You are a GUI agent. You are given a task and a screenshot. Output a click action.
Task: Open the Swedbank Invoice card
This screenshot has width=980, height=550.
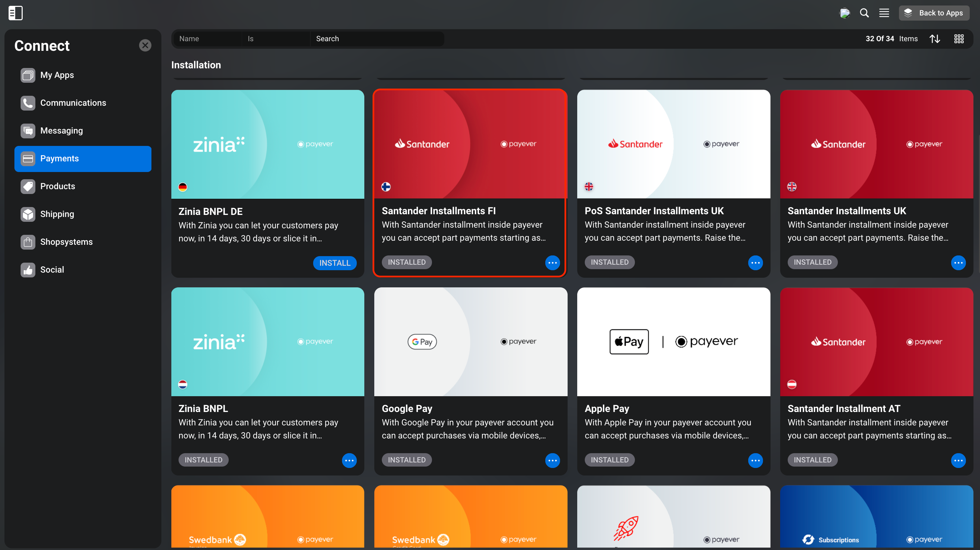(267, 517)
